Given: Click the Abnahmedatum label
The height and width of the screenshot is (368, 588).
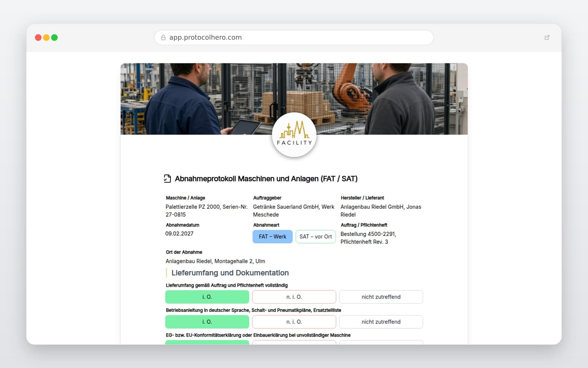Looking at the screenshot, I should (183, 225).
